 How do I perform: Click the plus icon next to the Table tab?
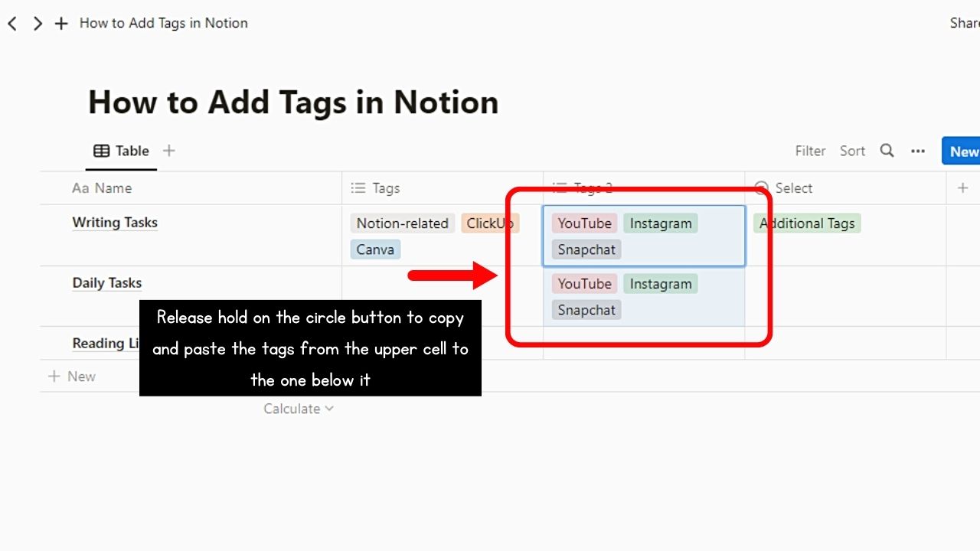coord(168,151)
